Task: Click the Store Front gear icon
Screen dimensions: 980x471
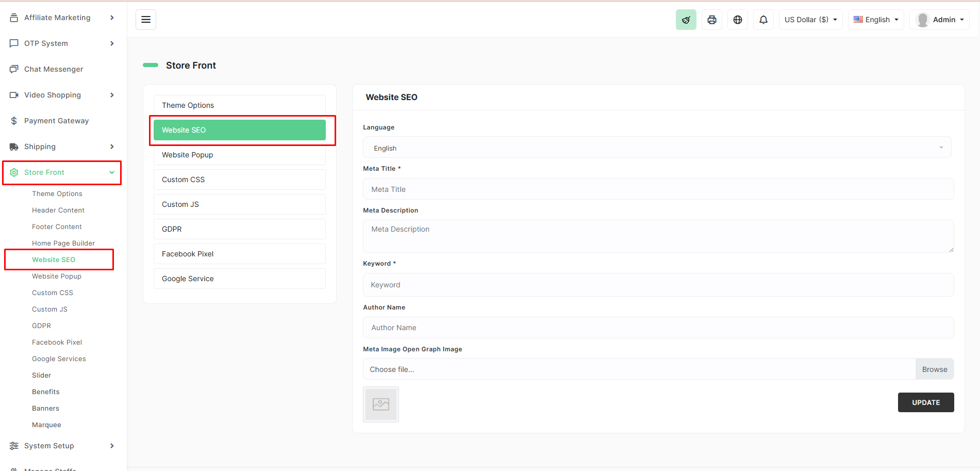Action: (x=14, y=172)
